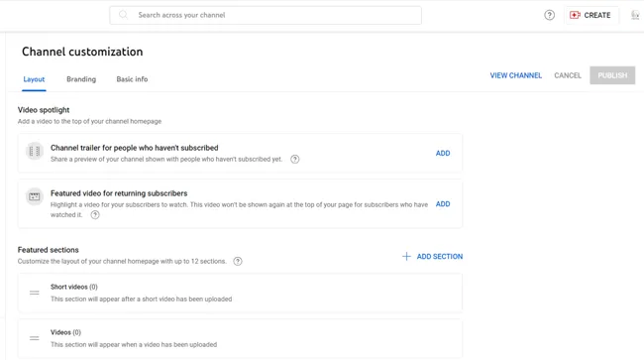Click ADD for featured video for returning subscribers
Viewport: 644px width, 360px height.
(443, 204)
